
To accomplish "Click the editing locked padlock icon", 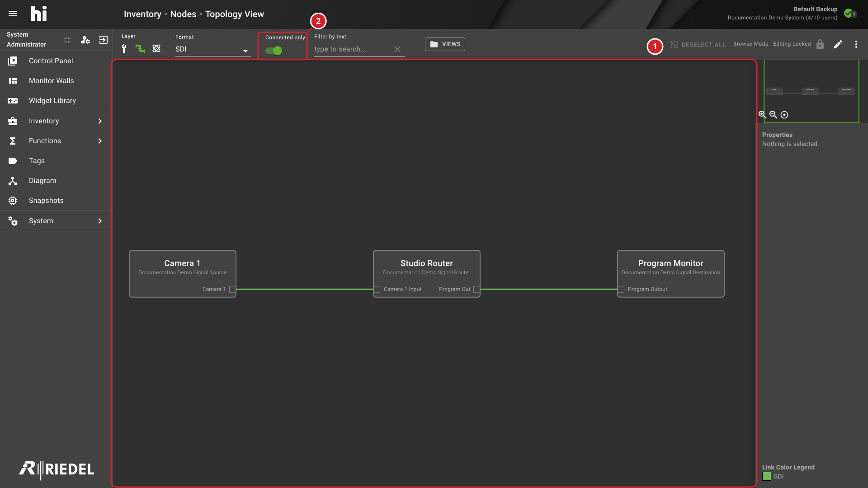I will 820,44.
